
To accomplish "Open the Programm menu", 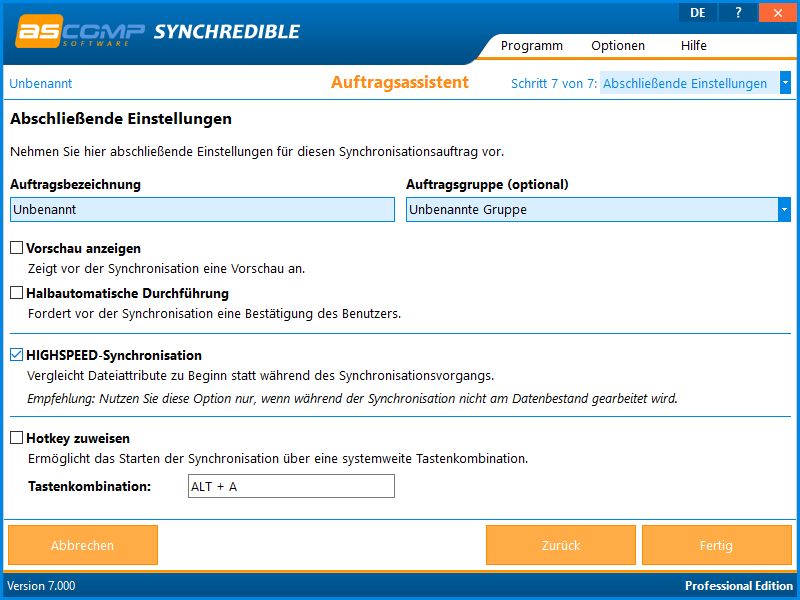I will point(532,45).
